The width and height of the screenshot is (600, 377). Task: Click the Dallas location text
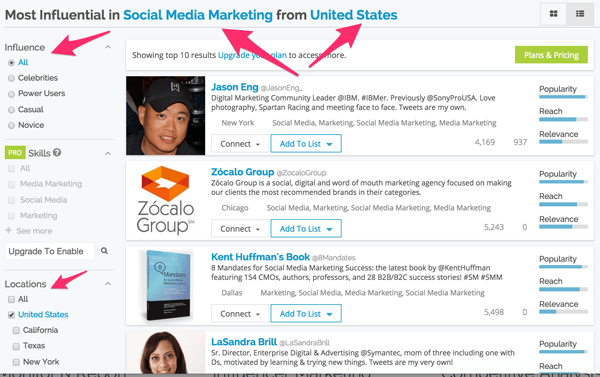(x=232, y=293)
